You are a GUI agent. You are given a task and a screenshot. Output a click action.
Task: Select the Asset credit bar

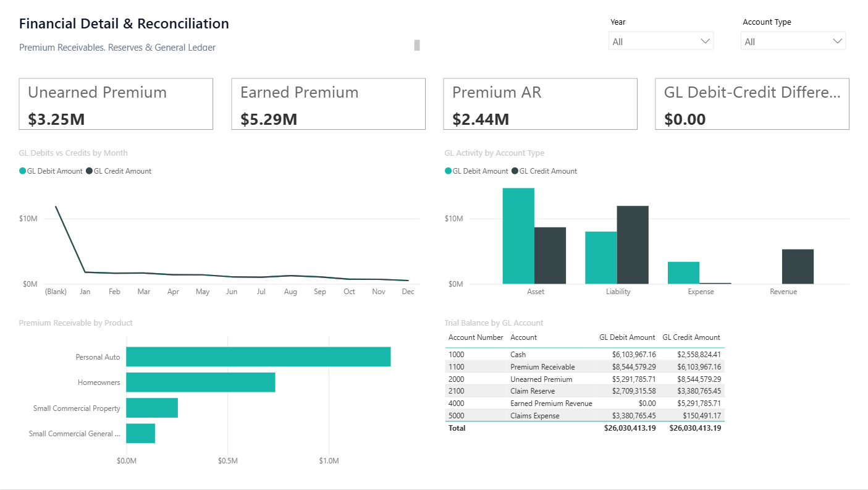pyautogui.click(x=550, y=256)
